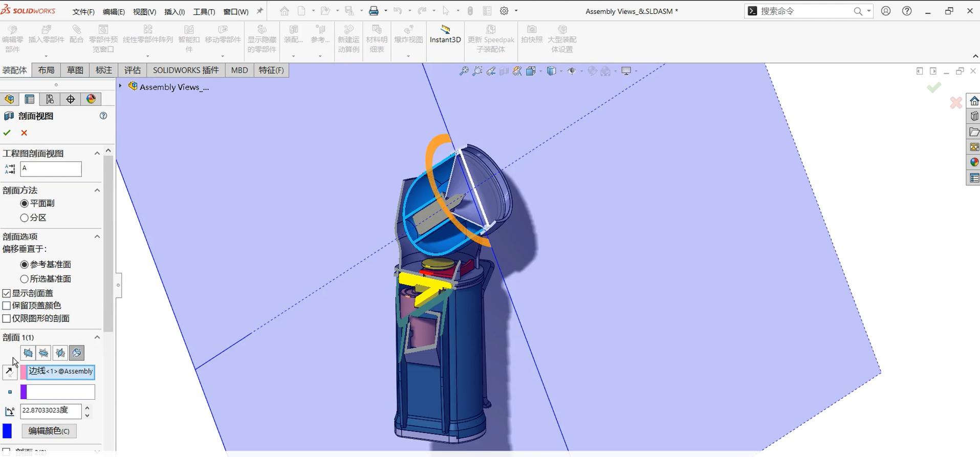980x457 pixels.
Task: Uncheck the 显示剖面盖 checkbox
Action: tap(7, 293)
